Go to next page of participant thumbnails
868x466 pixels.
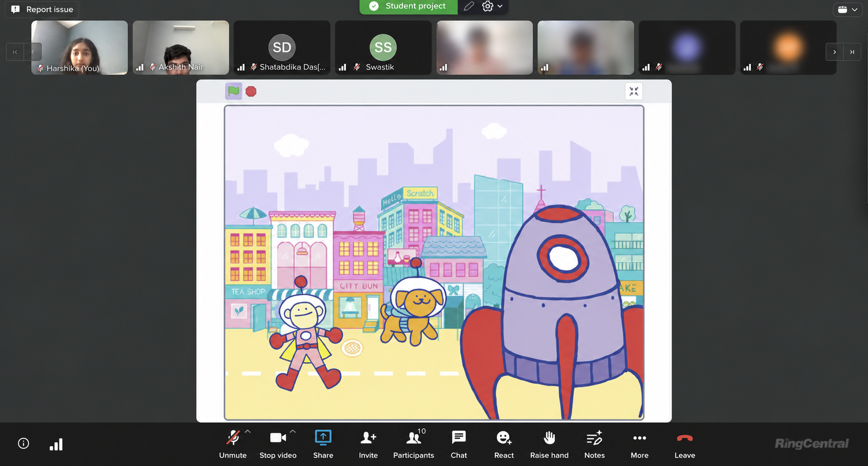point(834,52)
